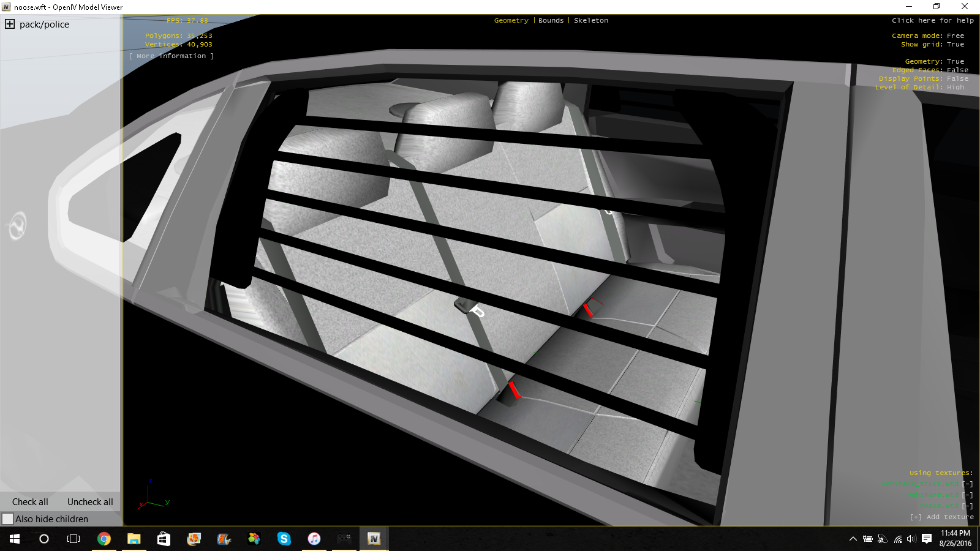Expand the pack:/police tree node
The width and height of the screenshot is (980, 551).
pos(10,24)
